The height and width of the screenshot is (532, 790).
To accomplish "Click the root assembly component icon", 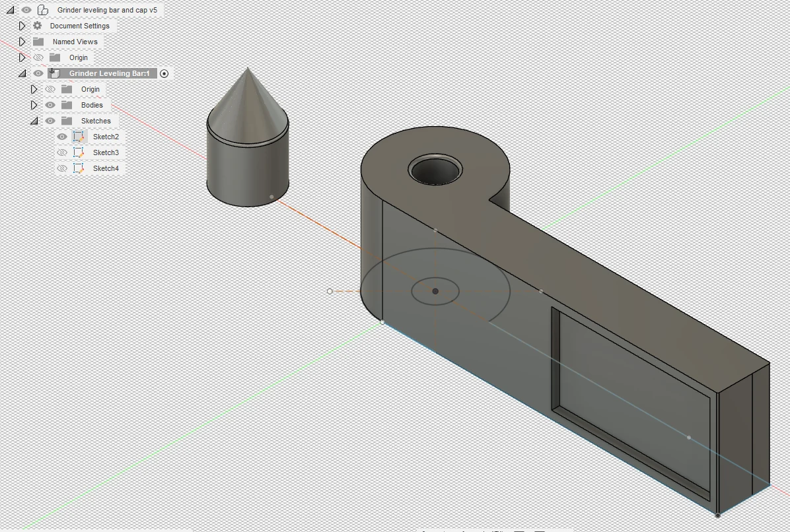I will coord(42,10).
